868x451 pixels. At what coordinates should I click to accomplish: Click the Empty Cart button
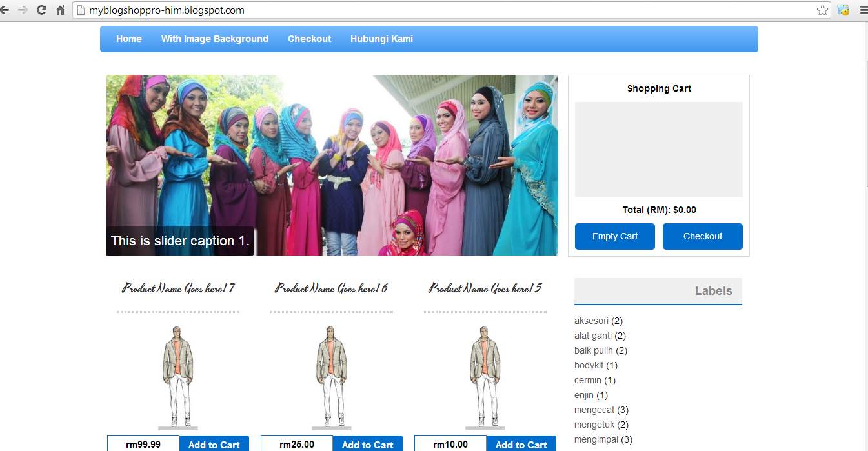click(x=615, y=236)
